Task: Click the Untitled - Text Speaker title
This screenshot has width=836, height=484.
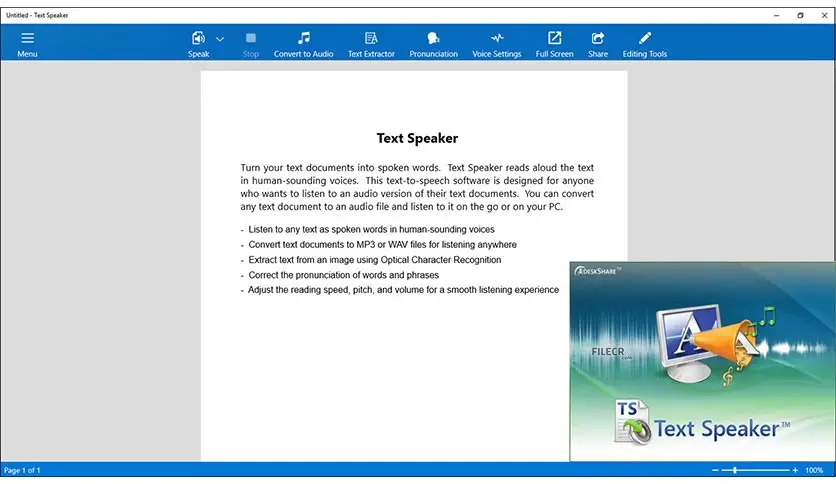Action: coord(37,15)
